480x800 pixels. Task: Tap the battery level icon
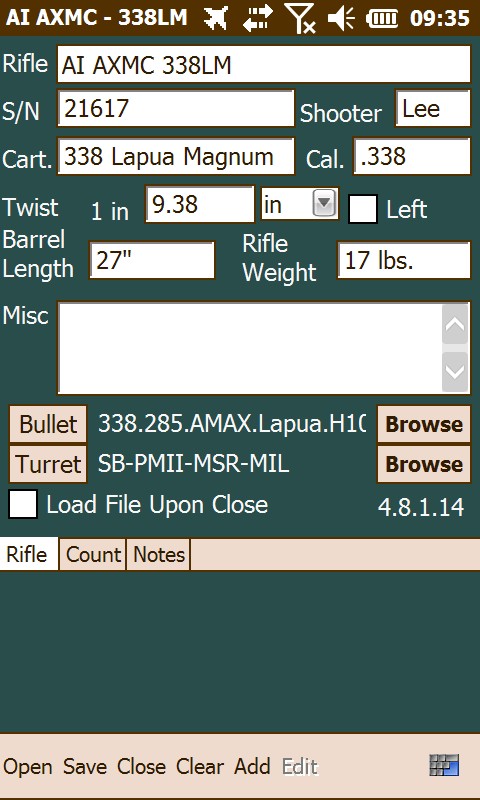pyautogui.click(x=382, y=19)
